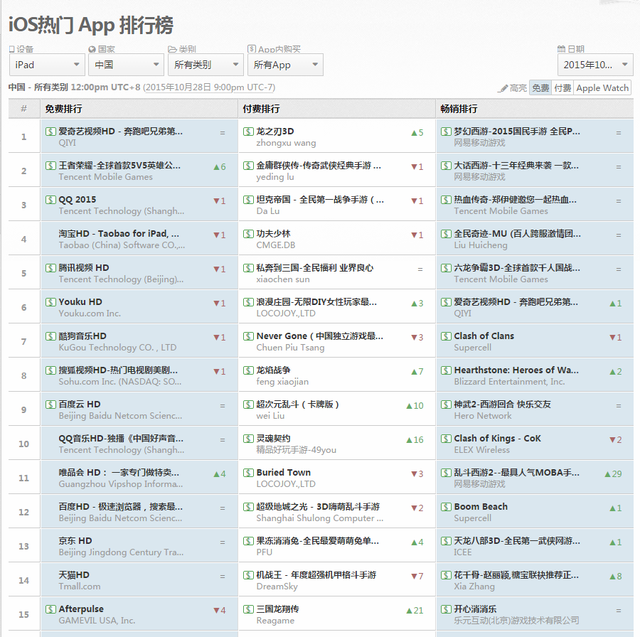
Task: Open 果冻消消兔 app link
Action: point(318,541)
